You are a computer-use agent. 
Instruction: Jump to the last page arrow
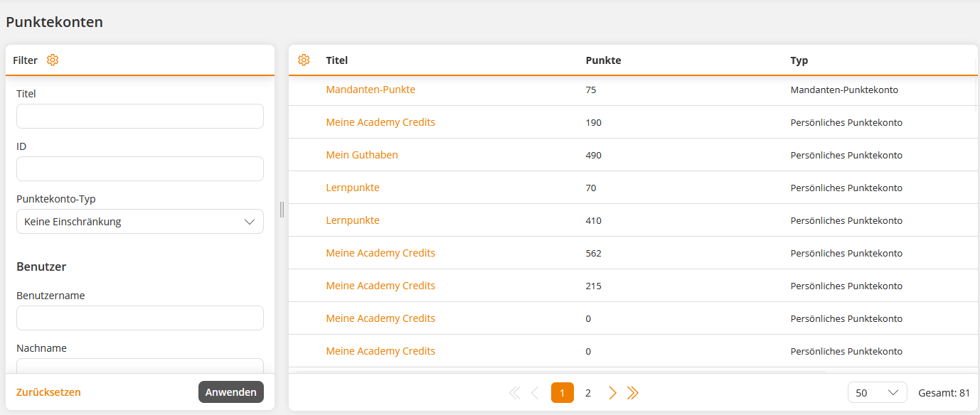coord(633,393)
